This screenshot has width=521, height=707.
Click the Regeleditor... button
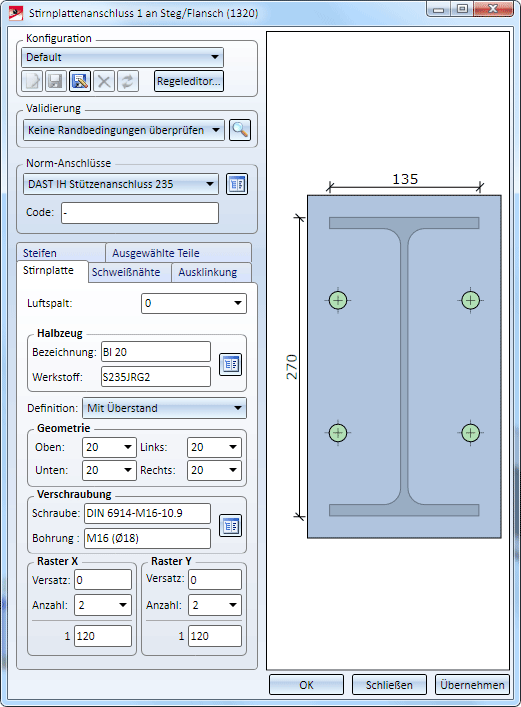pos(189,81)
